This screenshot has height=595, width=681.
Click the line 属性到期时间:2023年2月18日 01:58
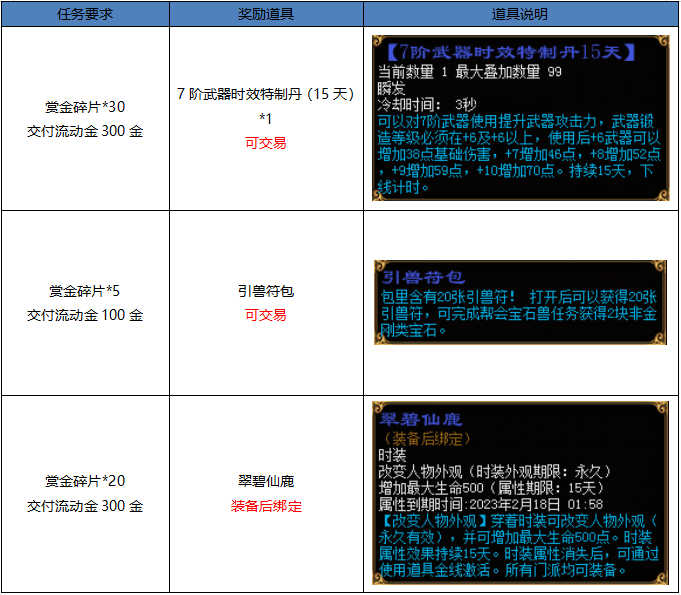point(491,505)
